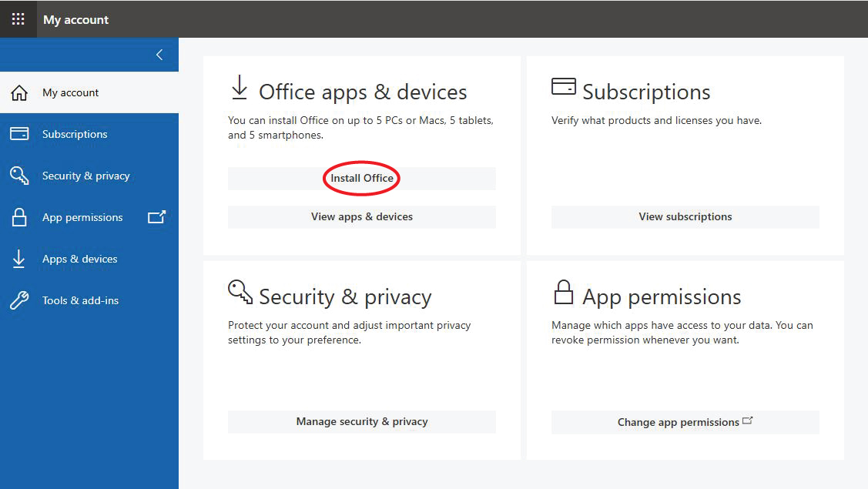Click the padlock icon in App permissions sidebar
868x489 pixels.
coord(19,217)
